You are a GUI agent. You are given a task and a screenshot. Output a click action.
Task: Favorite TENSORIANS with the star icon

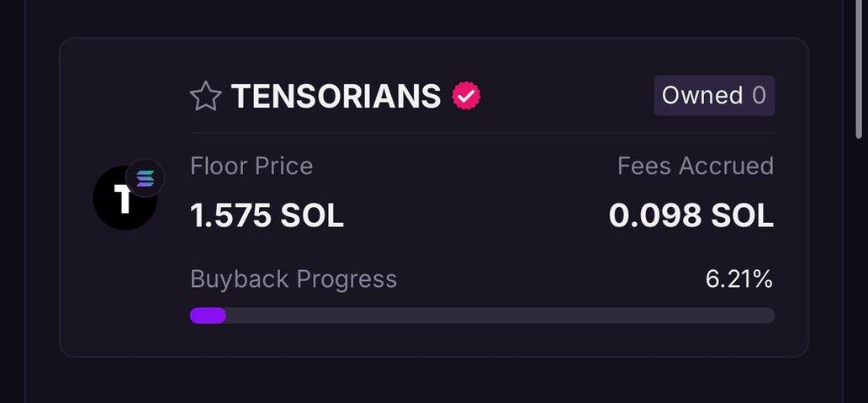coord(205,97)
